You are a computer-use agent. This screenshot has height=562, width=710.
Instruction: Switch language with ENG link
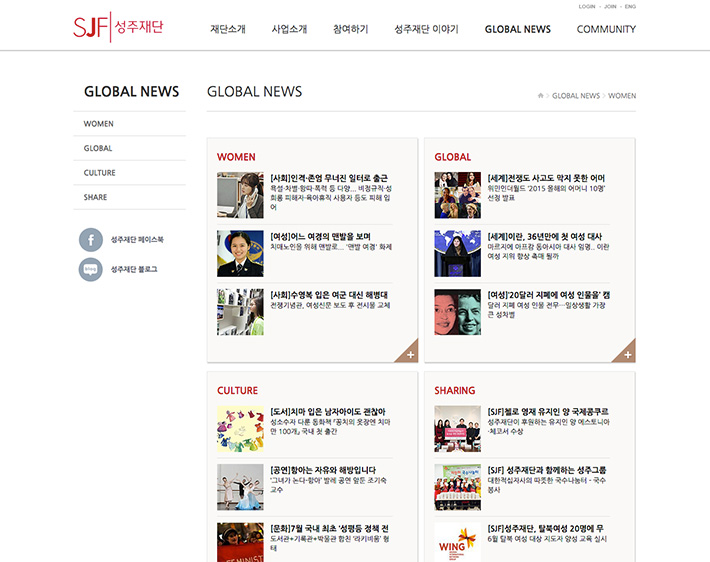(630, 6)
